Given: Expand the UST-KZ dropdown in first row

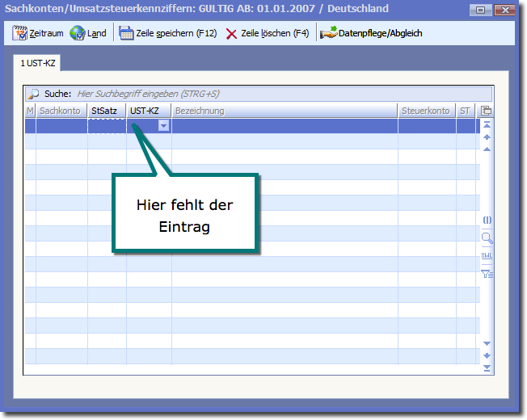Looking at the screenshot, I should click(x=164, y=126).
